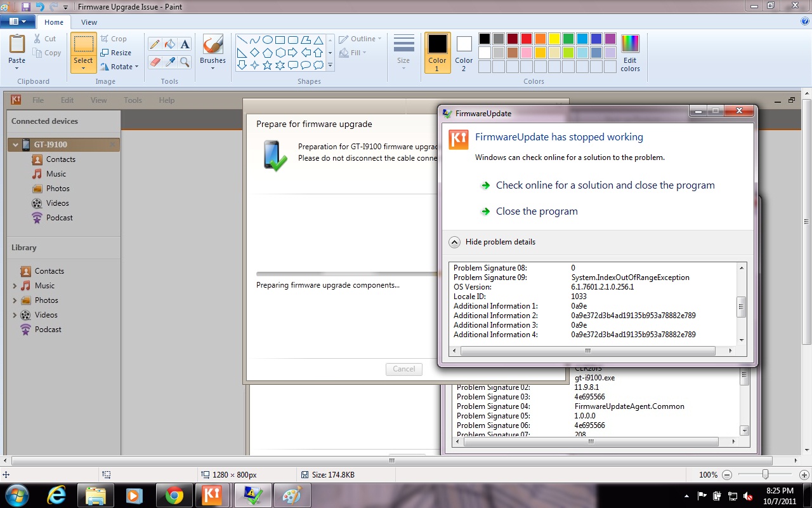812x508 pixels.
Task: Crop the image with the Crop command
Action: (x=114, y=39)
